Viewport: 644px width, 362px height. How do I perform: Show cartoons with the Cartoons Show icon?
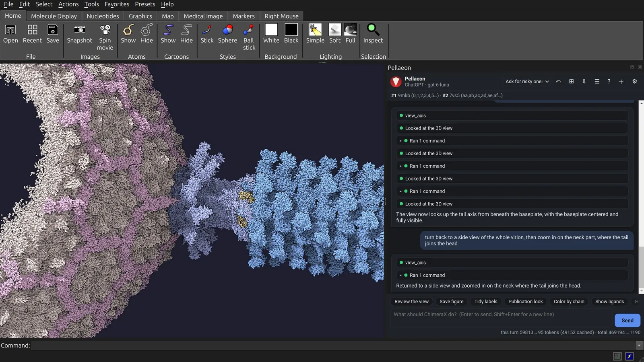click(x=168, y=34)
